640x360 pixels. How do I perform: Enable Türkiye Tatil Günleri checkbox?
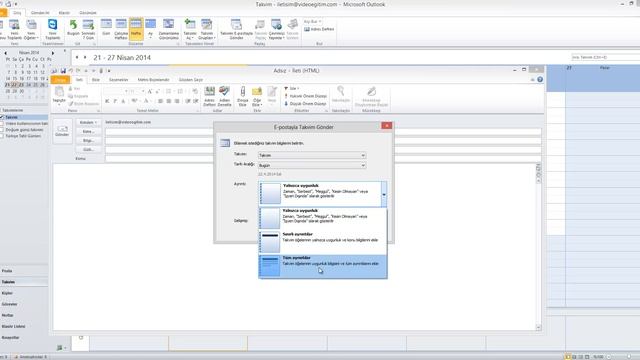[2, 136]
